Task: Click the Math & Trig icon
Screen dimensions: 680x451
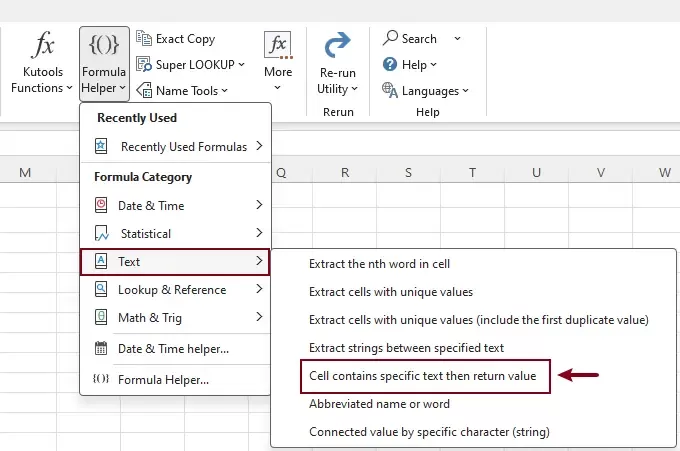Action: pyautogui.click(x=101, y=317)
